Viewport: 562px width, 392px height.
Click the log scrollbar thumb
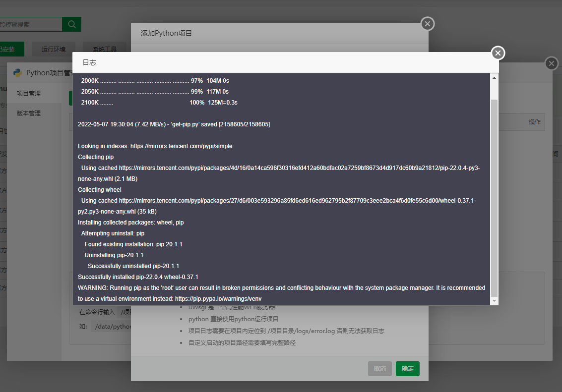click(494, 198)
